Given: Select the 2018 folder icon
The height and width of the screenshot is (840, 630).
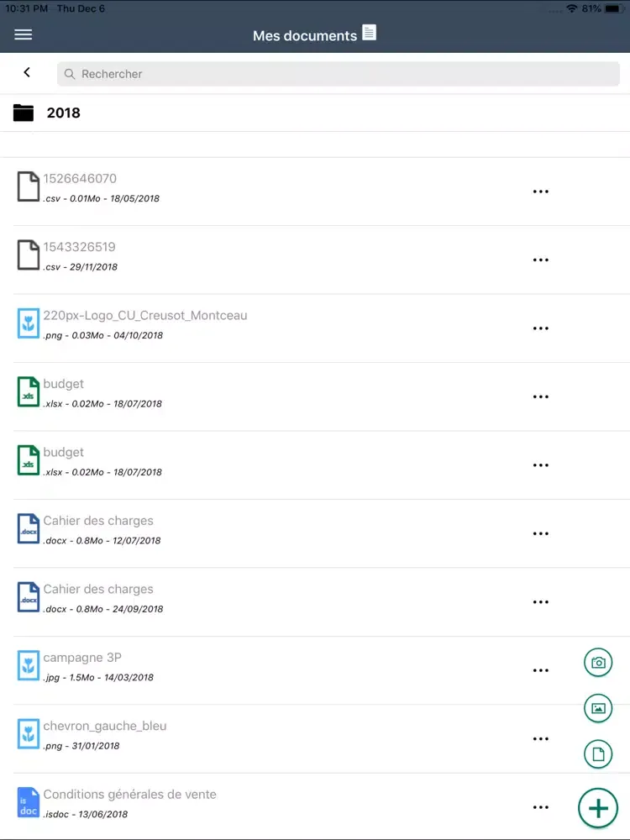Looking at the screenshot, I should (23, 112).
